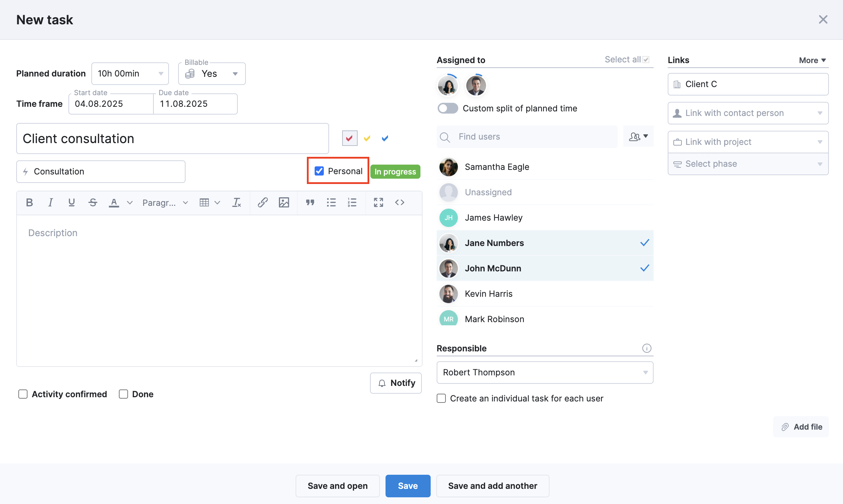Open the Billable dropdown

(x=235, y=74)
